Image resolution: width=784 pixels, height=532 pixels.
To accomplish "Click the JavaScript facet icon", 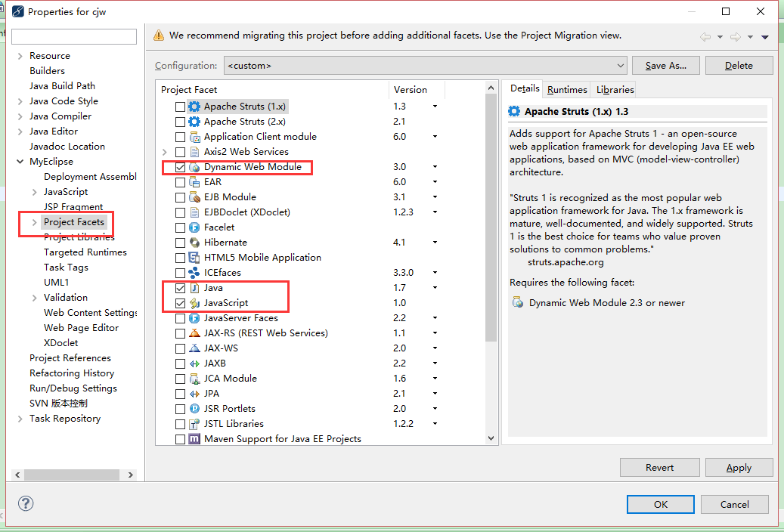I will pyautogui.click(x=194, y=303).
